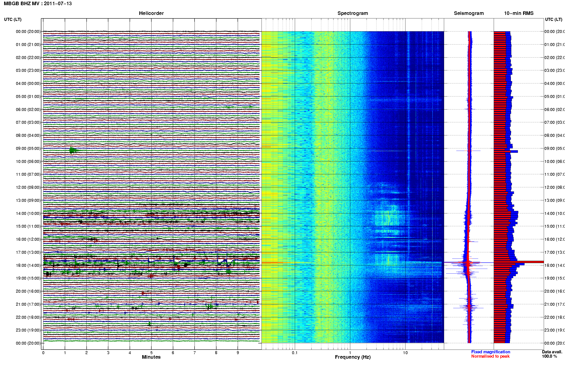The width and height of the screenshot is (588, 368).
Task: Click frequency axis tick label '0.1'
Action: click(x=295, y=353)
